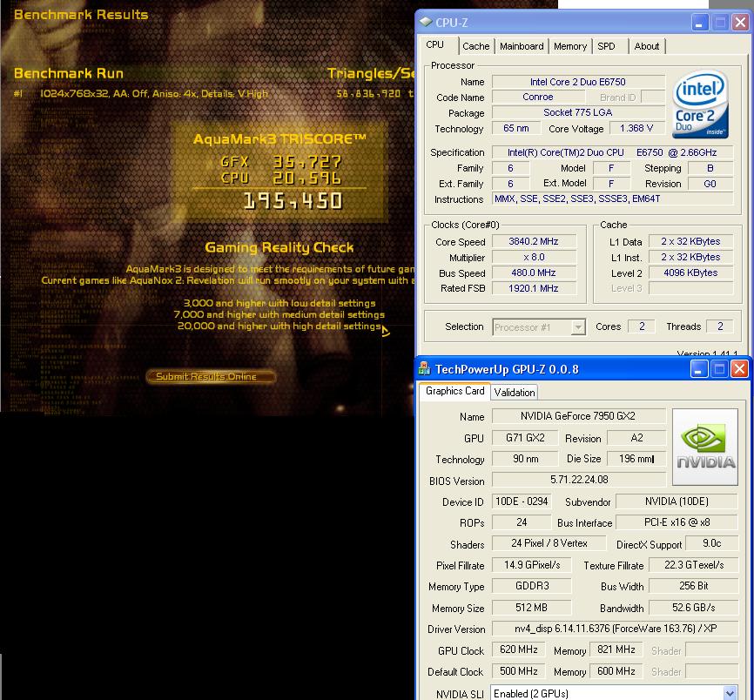Select the Graphics Card tab
The height and width of the screenshot is (700, 754).
454,391
